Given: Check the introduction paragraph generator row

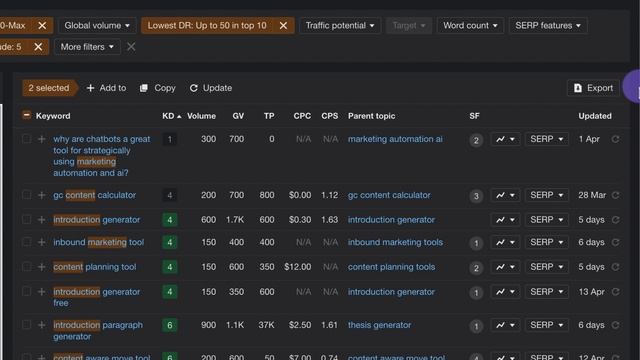Looking at the screenshot, I should 27,325.
